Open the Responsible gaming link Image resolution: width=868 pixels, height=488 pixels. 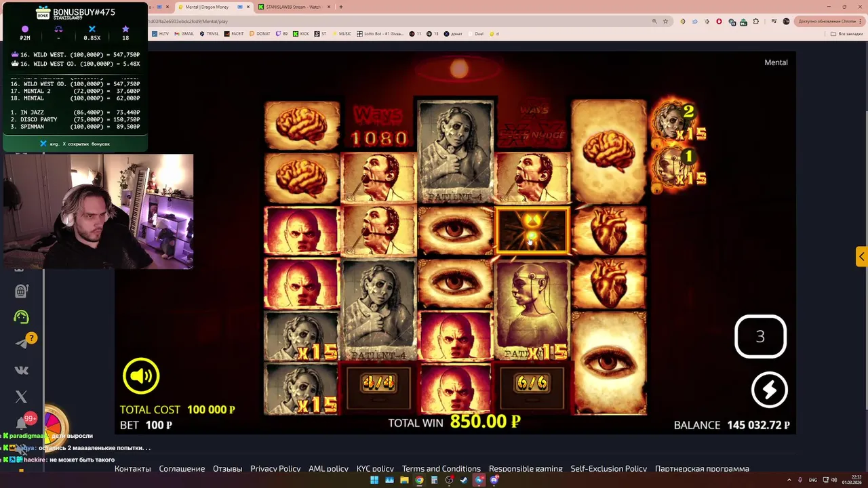(x=526, y=468)
